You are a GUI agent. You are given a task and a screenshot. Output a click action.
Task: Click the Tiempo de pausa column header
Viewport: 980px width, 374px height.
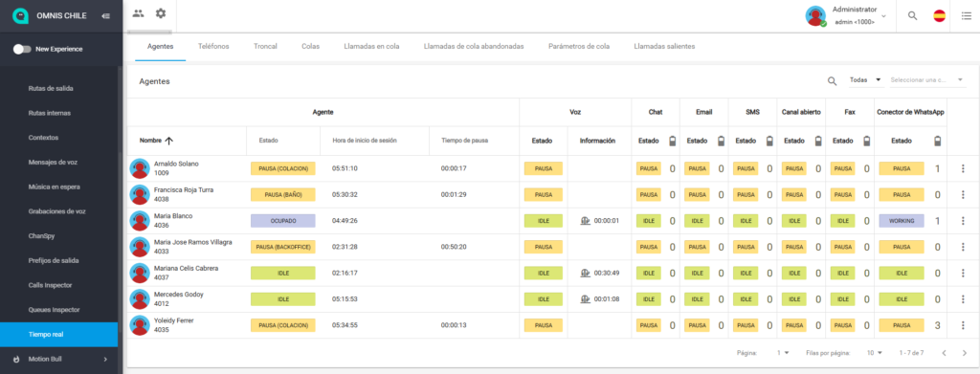tap(464, 142)
